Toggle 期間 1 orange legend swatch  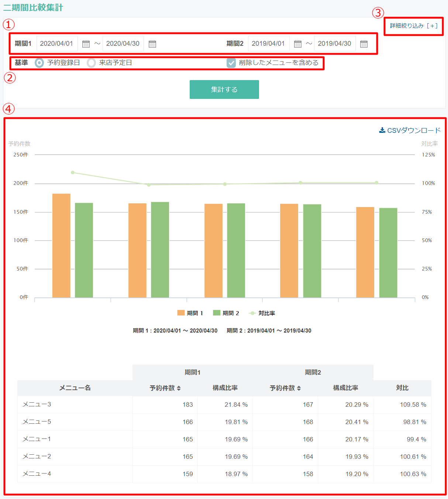pos(181,313)
